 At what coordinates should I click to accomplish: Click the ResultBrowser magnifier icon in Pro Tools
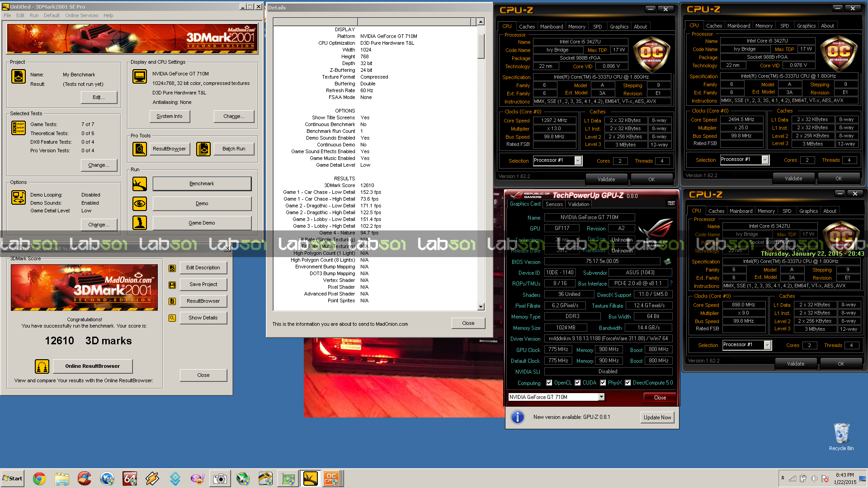(x=140, y=149)
